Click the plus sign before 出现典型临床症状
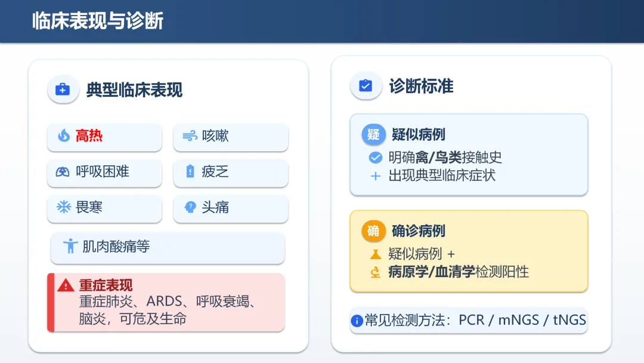644x363 pixels. pos(376,176)
